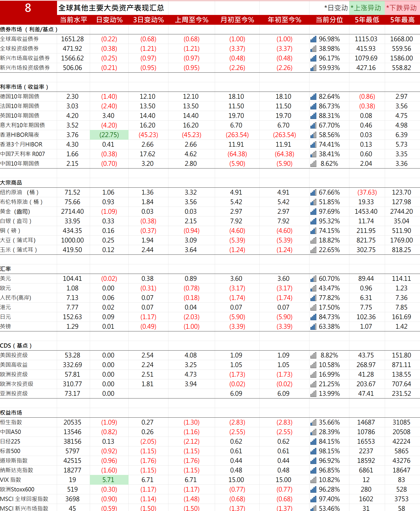Click the percentile icon beside 美国投资级 CDS
Image resolution: width=420 pixels, height=511 pixels.
313,355
